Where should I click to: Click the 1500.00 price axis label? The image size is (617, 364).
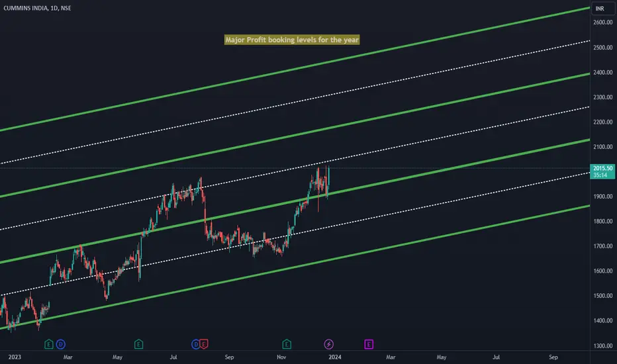click(603, 296)
